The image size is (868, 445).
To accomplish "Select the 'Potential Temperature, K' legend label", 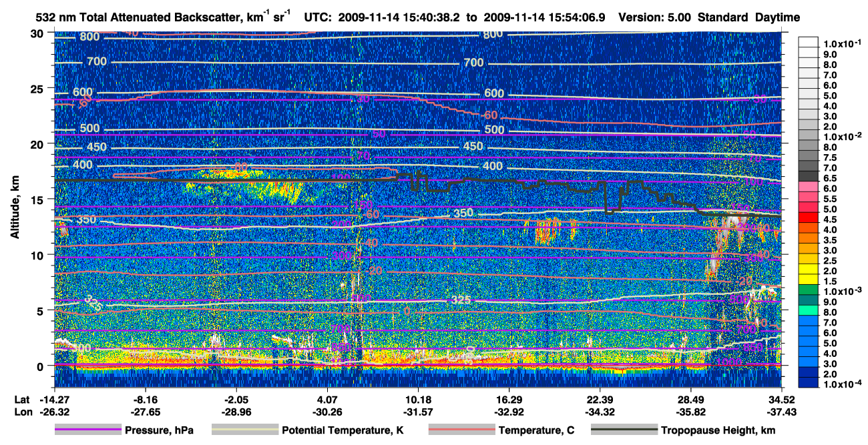I will 343,431.
